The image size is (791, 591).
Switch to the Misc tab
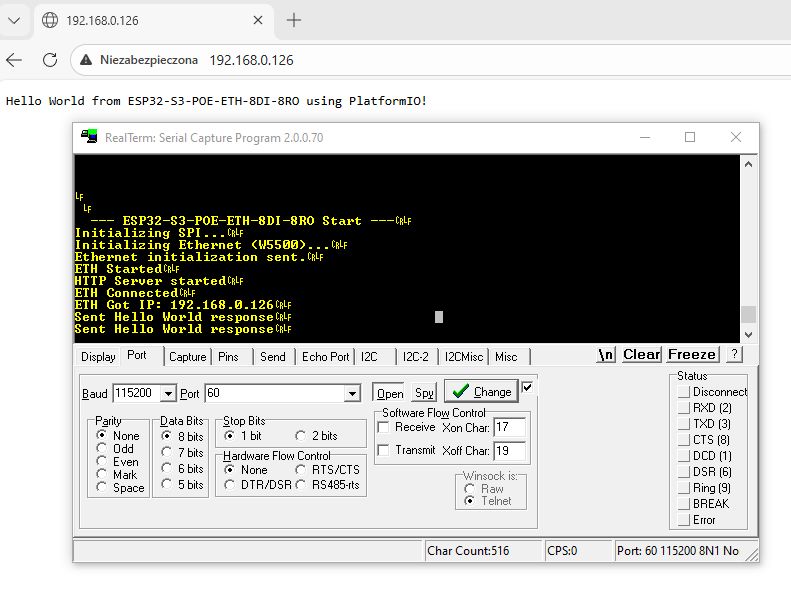506,357
